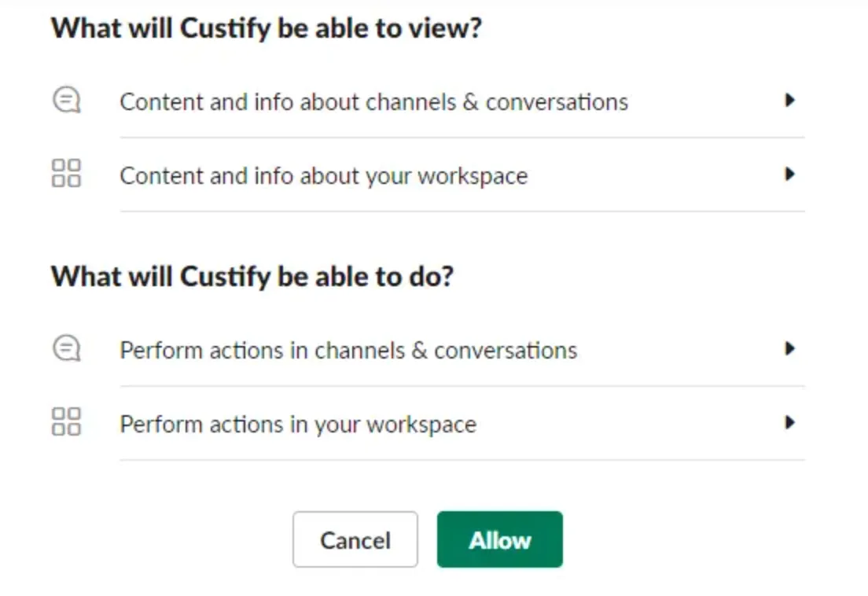Select 'Content and info about channels & conversations' text
This screenshot has height=596, width=868.
[374, 102]
